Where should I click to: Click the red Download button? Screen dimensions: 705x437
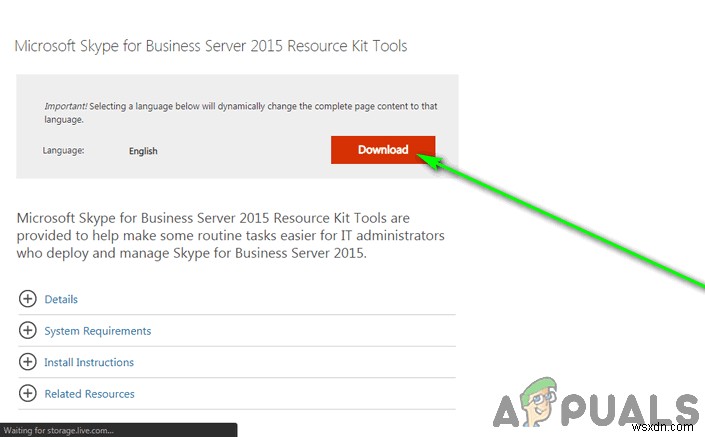pos(383,150)
